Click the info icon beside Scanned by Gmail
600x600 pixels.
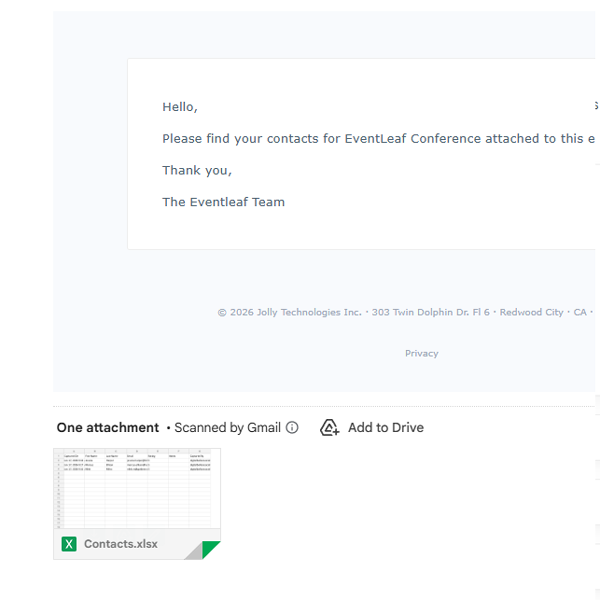coord(292,427)
